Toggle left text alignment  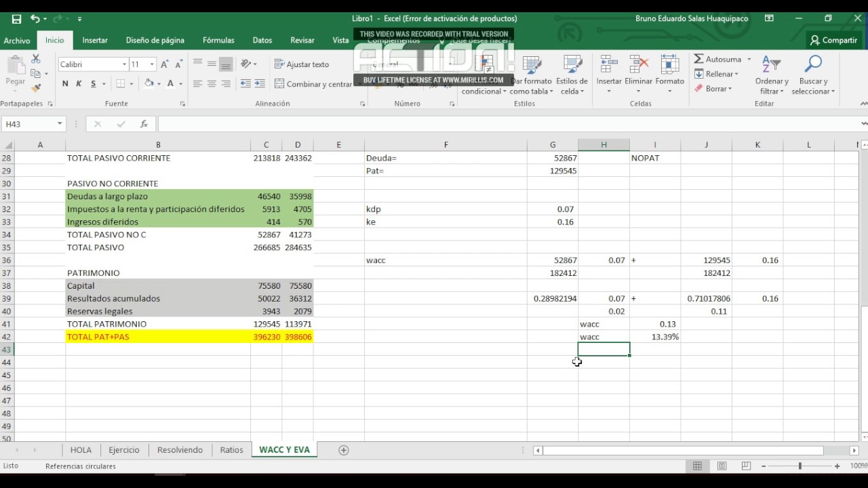[x=197, y=83]
